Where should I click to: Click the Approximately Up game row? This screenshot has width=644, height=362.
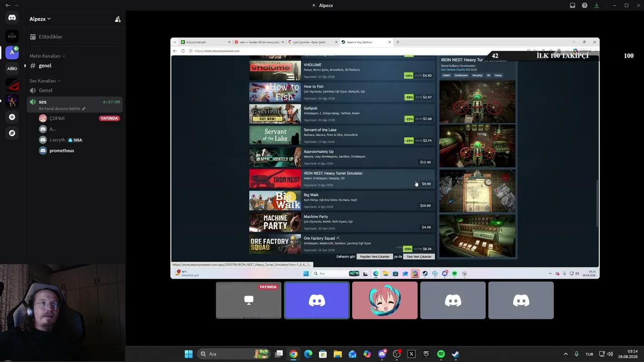(x=342, y=157)
